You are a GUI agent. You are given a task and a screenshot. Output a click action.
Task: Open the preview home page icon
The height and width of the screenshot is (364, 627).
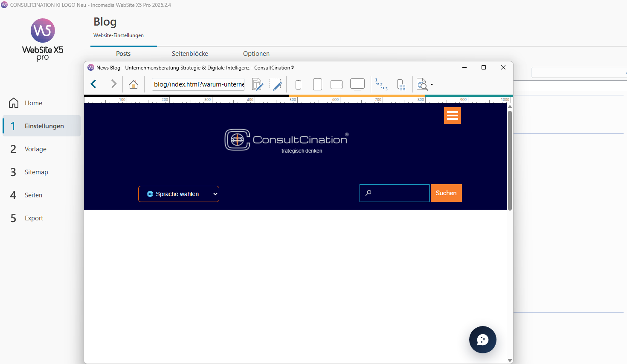(x=134, y=84)
